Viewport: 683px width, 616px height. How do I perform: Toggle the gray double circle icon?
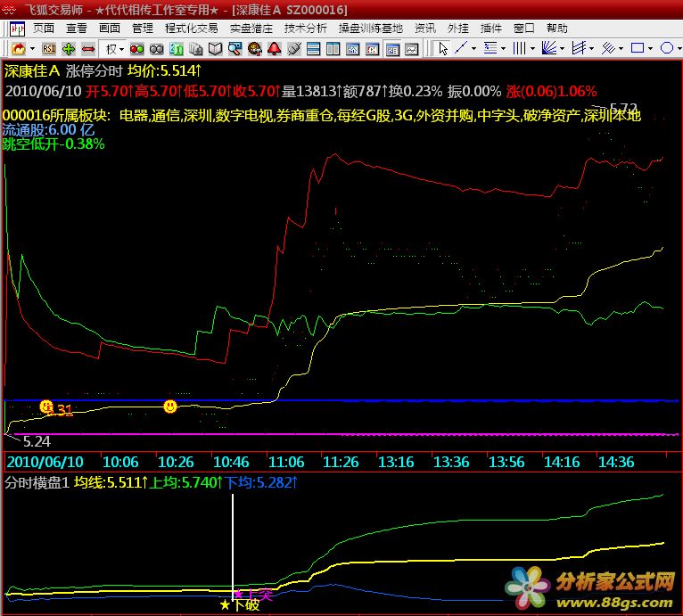[157, 48]
